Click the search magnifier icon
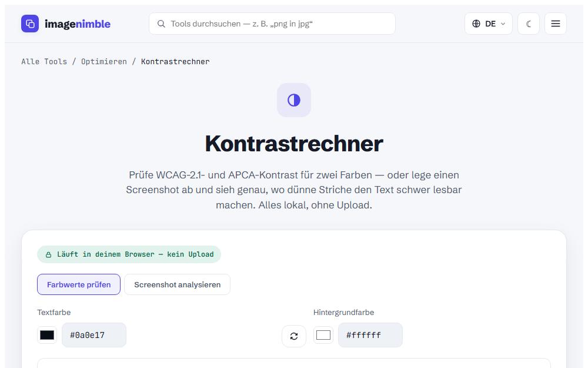Viewport: 588px width, 368px height. [x=161, y=24]
